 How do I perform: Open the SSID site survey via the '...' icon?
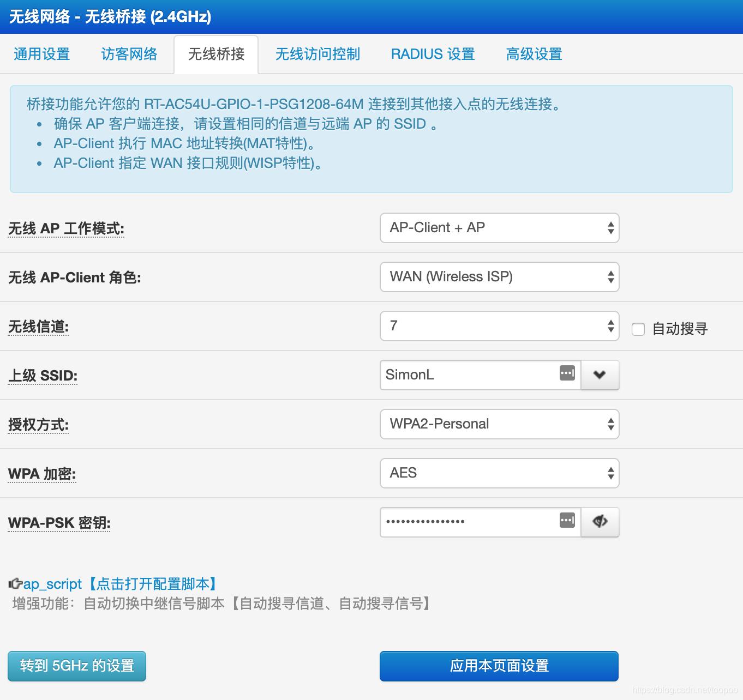[567, 373]
